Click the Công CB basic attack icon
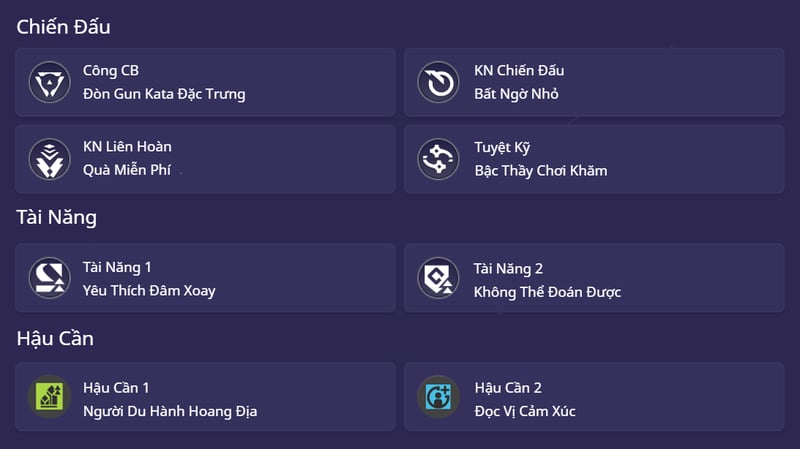Viewport: 800px width, 449px height. [46, 81]
